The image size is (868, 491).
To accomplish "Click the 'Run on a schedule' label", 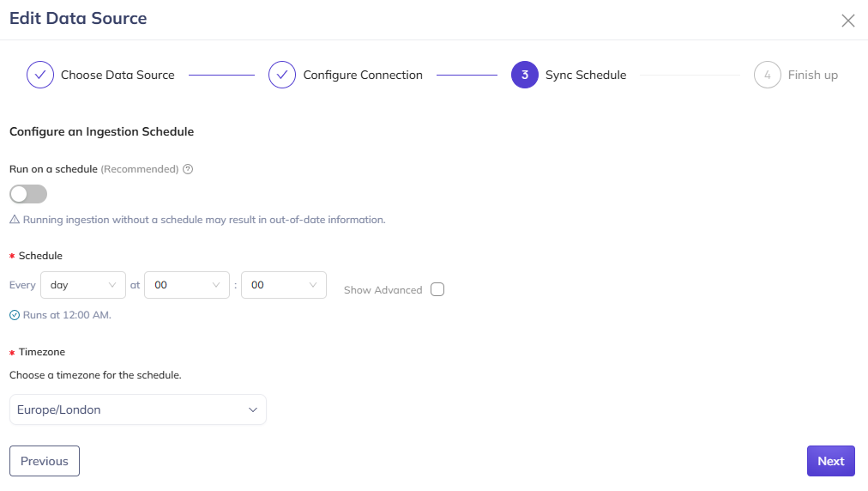I will click(53, 169).
